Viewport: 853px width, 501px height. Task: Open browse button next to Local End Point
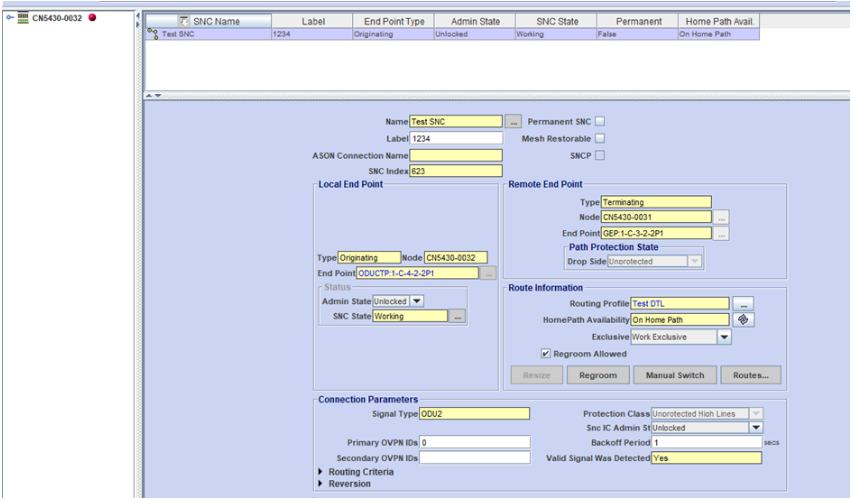pyautogui.click(x=489, y=273)
